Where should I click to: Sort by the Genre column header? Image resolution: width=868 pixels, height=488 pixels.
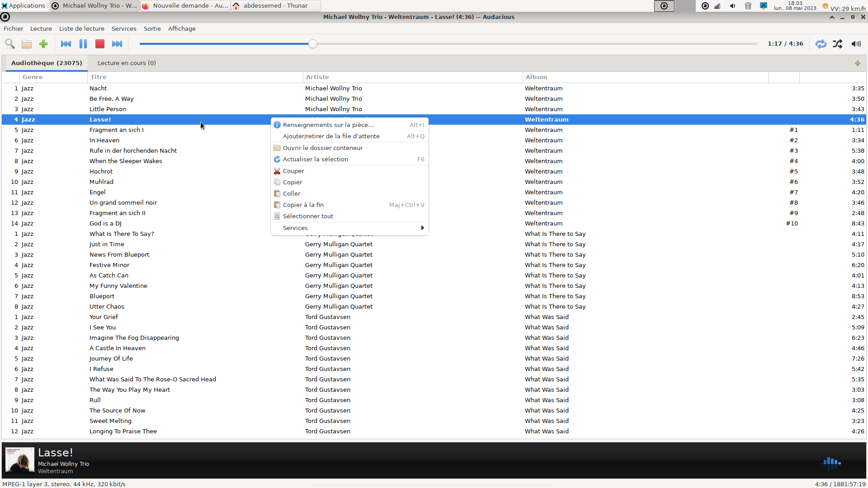53,77
